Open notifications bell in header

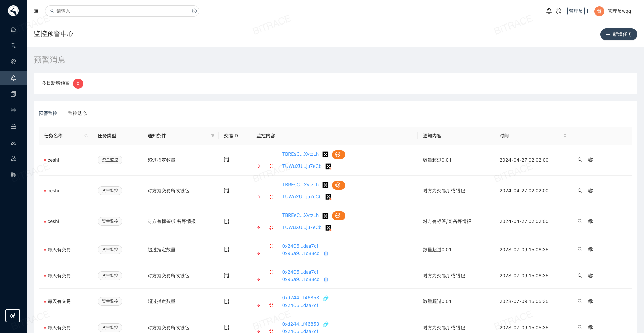click(x=549, y=11)
